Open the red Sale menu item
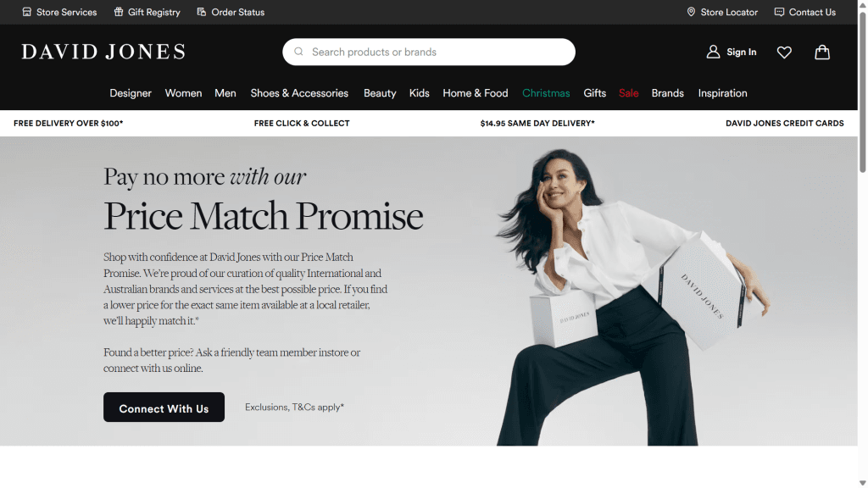 pos(628,93)
